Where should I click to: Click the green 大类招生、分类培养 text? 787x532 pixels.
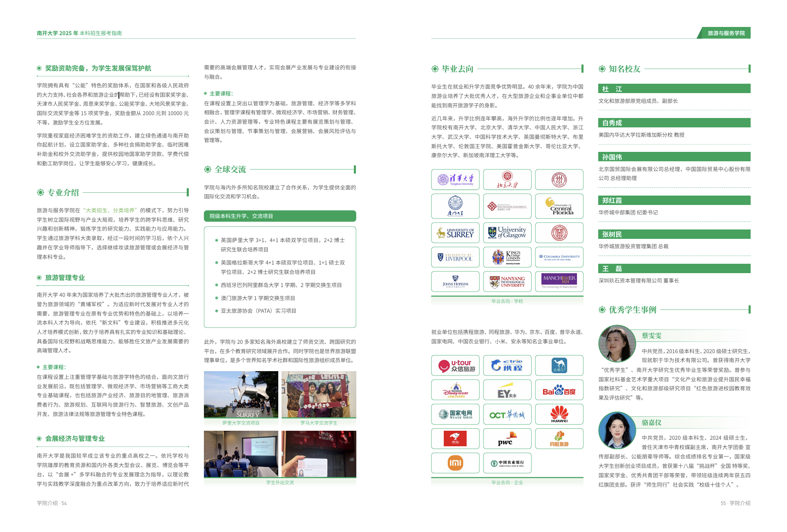tap(110, 210)
